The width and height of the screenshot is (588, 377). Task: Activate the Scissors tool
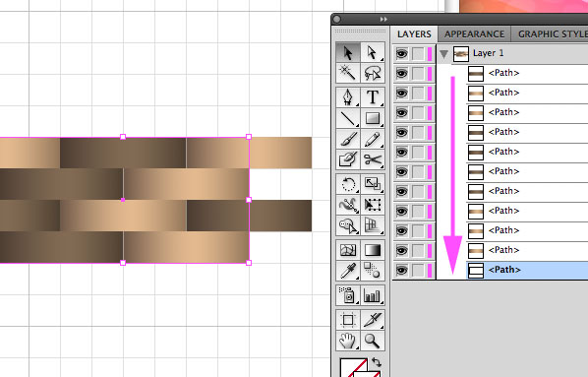coord(373,159)
